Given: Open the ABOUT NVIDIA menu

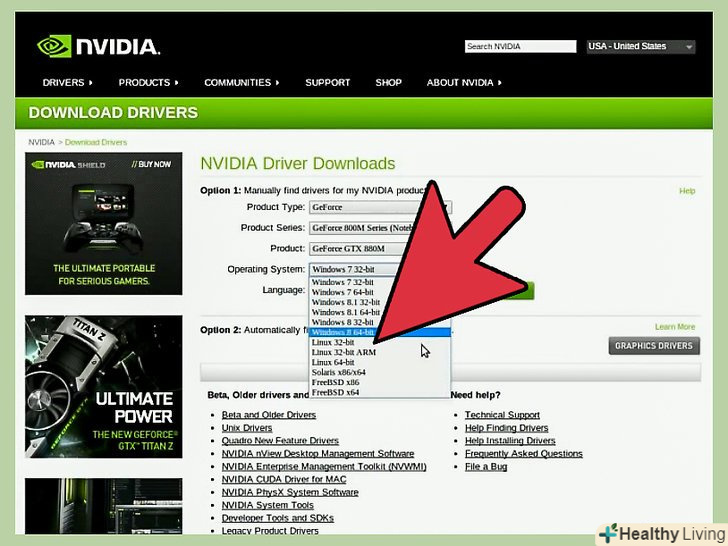Looking at the screenshot, I should (464, 83).
